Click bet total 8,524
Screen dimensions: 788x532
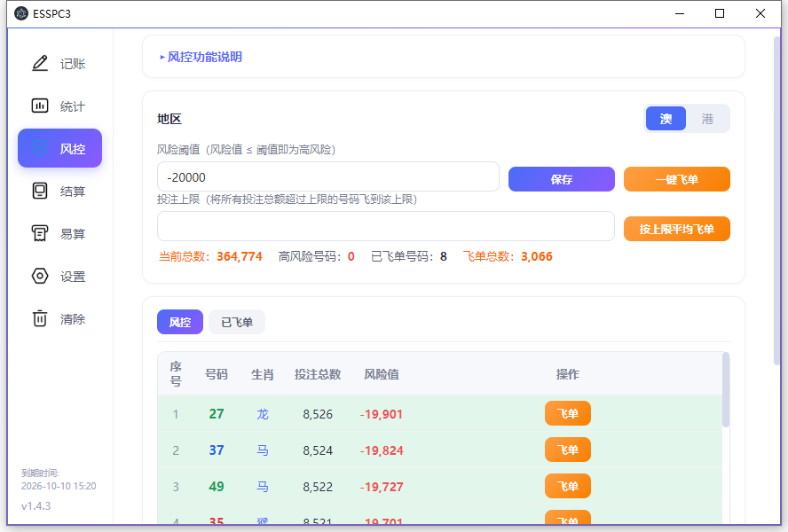[318, 450]
